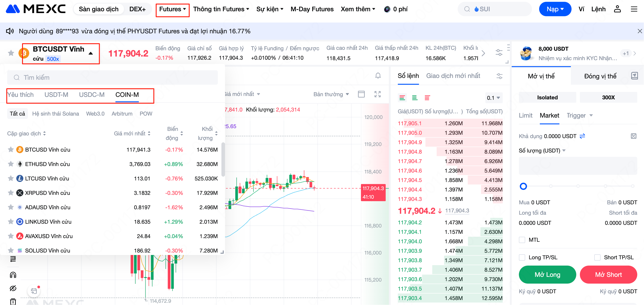Open the search magnifier icon in header
The height and width of the screenshot is (305, 644).
click(x=467, y=9)
